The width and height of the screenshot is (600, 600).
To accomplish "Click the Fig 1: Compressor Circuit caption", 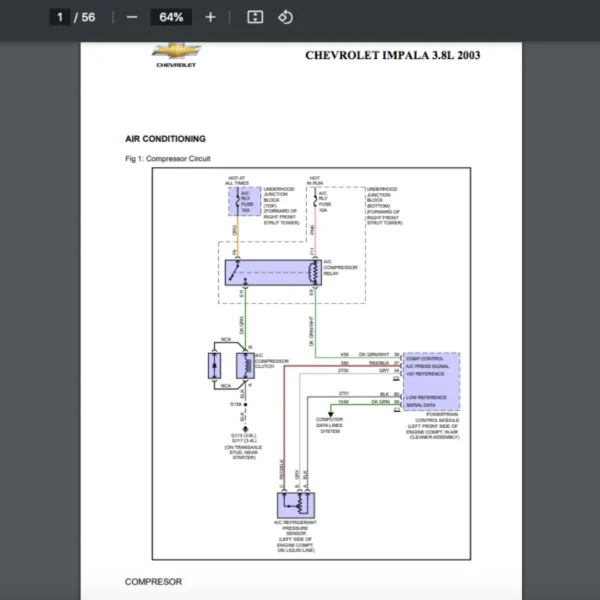I will click(167, 159).
